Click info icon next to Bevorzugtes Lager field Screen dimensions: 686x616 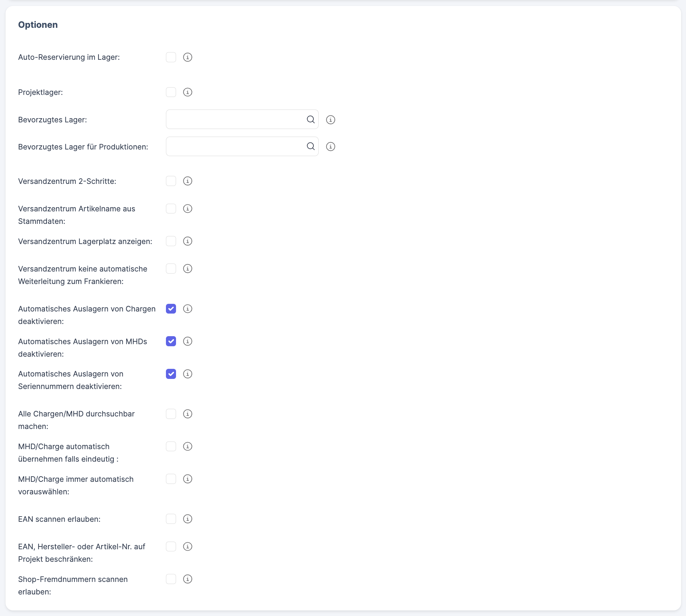click(x=330, y=120)
